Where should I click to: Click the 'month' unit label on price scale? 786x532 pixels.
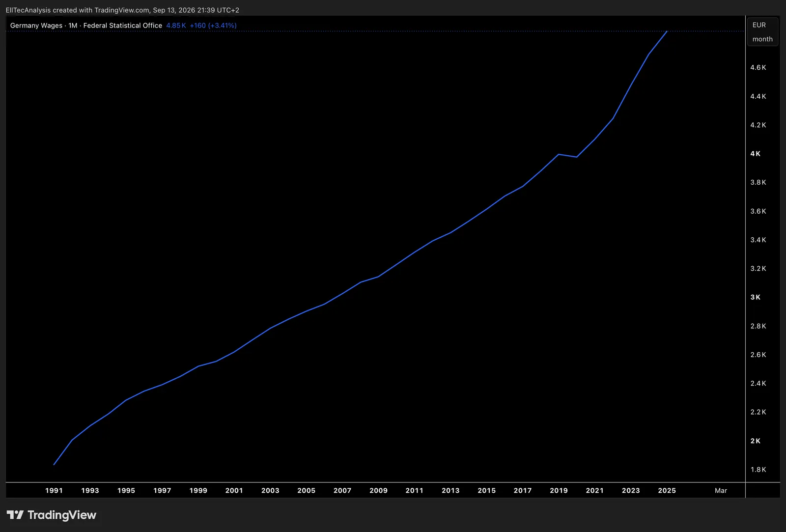coord(762,39)
